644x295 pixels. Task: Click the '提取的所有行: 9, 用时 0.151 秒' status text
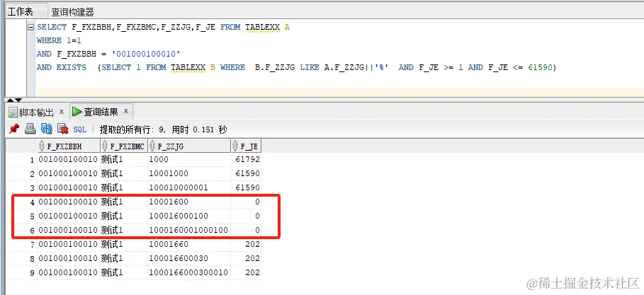[x=164, y=129]
